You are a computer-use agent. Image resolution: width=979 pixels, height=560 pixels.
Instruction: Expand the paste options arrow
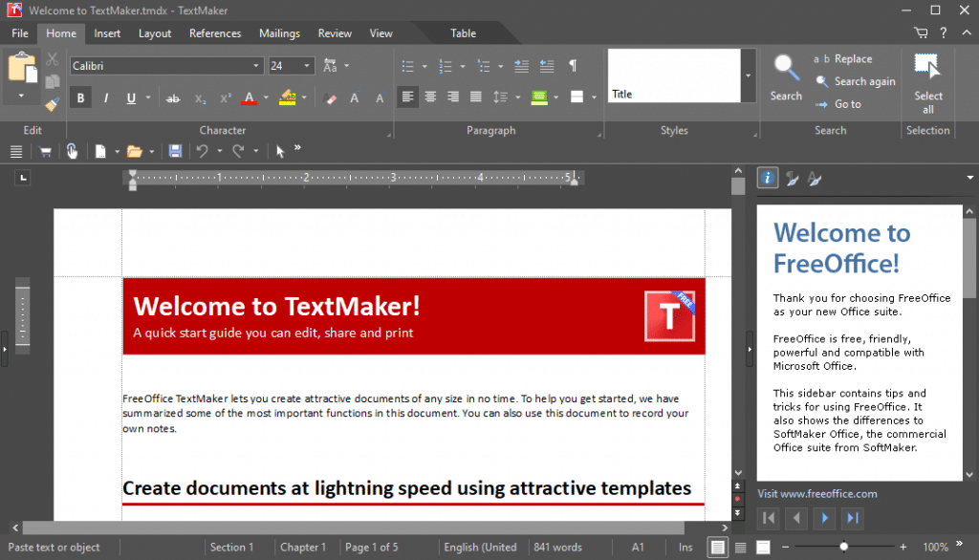[21, 96]
